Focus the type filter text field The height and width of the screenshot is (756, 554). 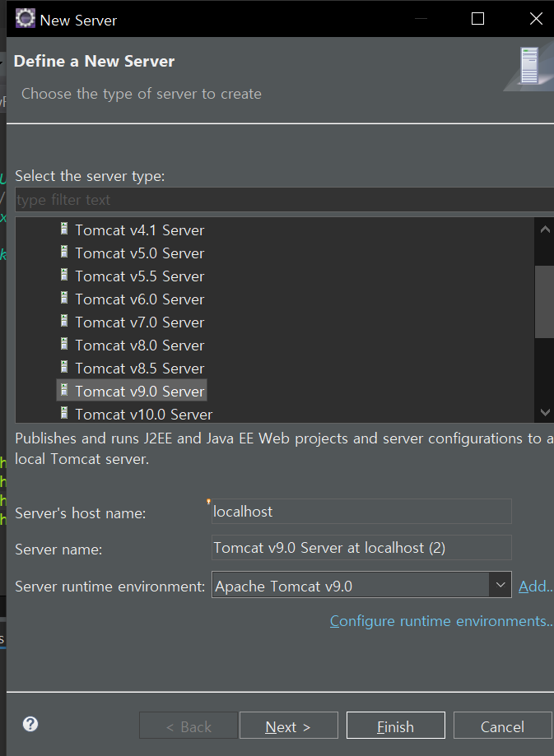(x=284, y=200)
